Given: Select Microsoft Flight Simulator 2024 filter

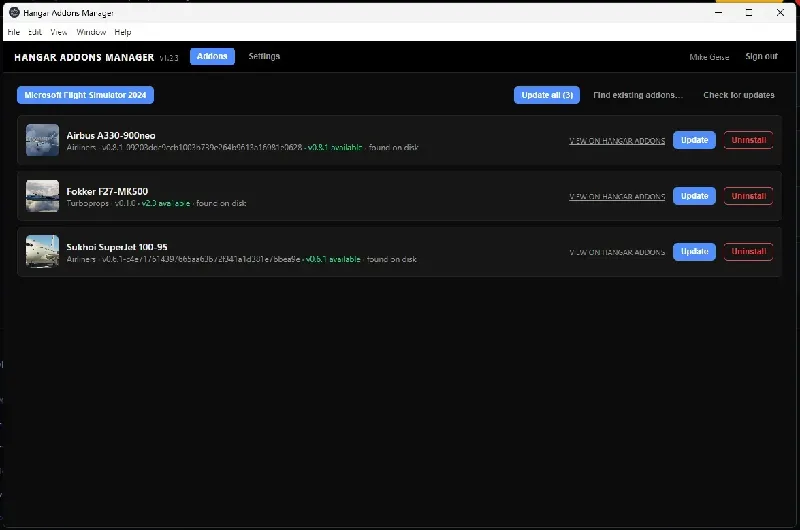Looking at the screenshot, I should click(x=85, y=95).
